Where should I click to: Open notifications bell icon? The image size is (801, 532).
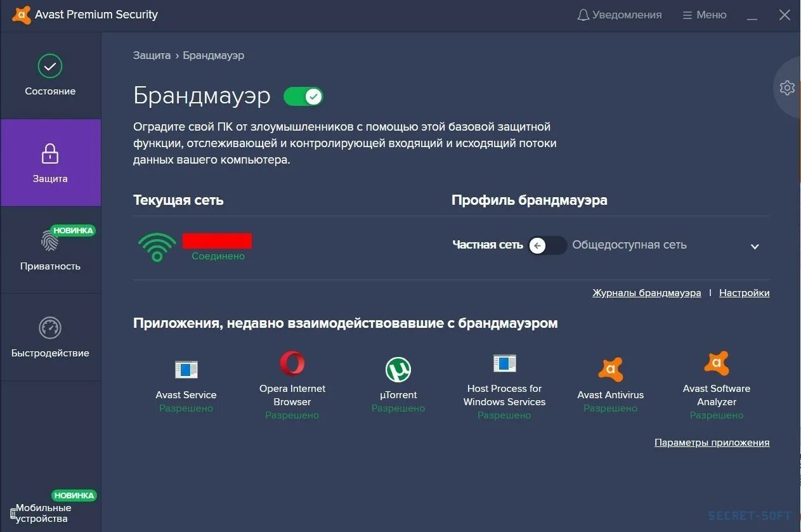tap(583, 15)
